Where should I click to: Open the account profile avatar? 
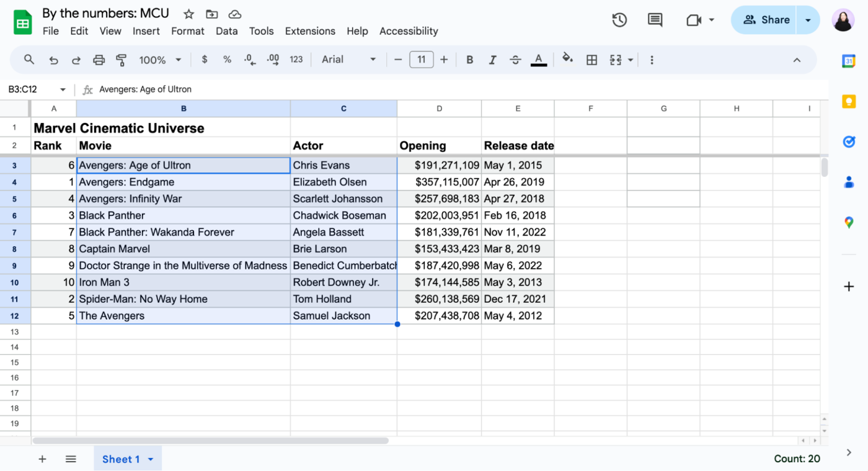point(843,20)
